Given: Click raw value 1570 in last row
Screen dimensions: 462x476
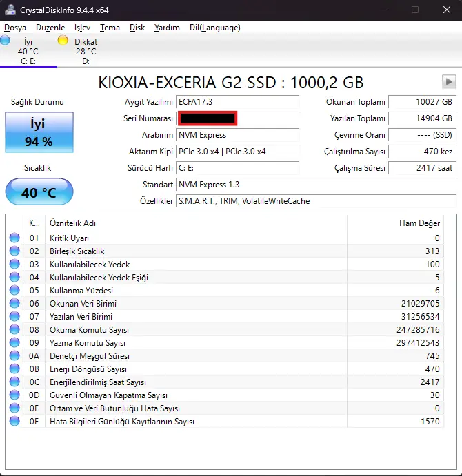Looking at the screenshot, I should coord(430,422).
